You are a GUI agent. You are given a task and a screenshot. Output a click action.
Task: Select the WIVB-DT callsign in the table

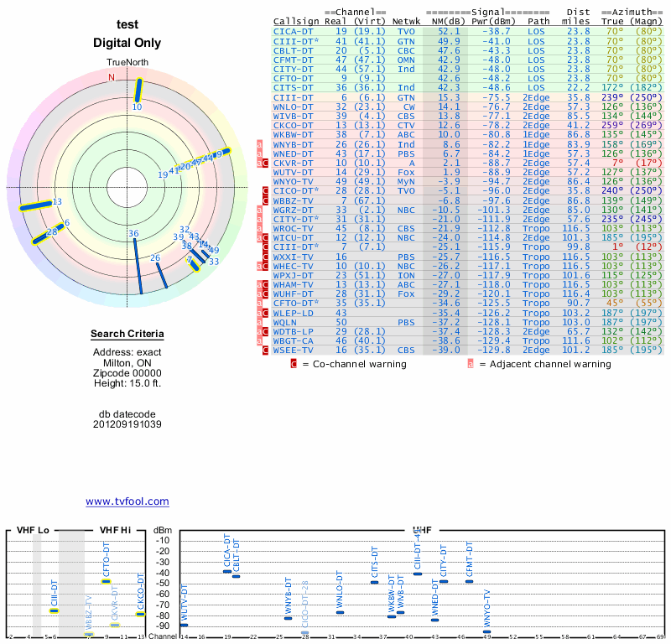click(293, 117)
